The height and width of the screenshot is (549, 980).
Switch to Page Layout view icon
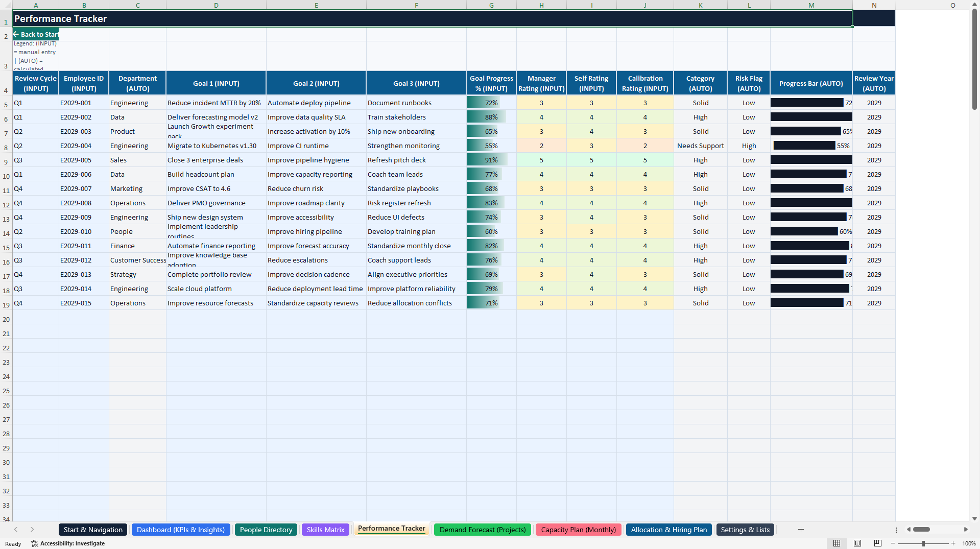[x=857, y=543]
